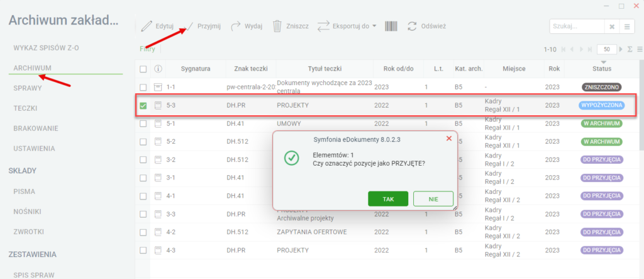Click the Wydaj arrow toolbar button
This screenshot has width=644, height=279.
(247, 26)
